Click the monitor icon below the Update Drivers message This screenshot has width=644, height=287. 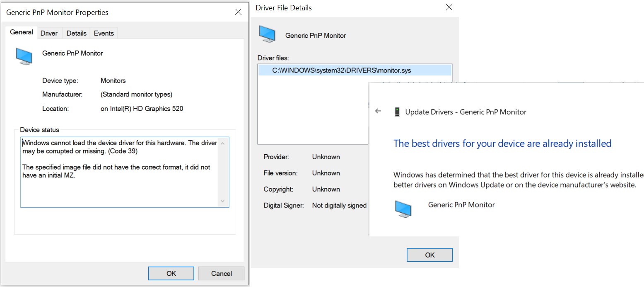coord(403,209)
